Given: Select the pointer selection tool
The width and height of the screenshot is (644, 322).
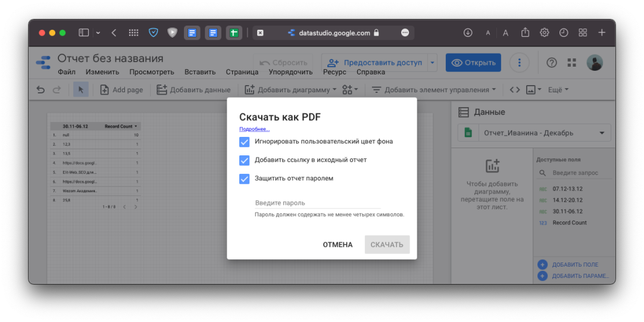Looking at the screenshot, I should tap(81, 89).
